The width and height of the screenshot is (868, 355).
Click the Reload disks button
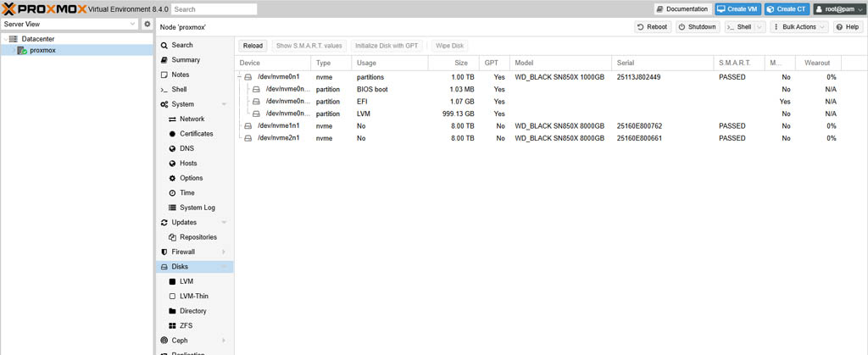pyautogui.click(x=253, y=46)
